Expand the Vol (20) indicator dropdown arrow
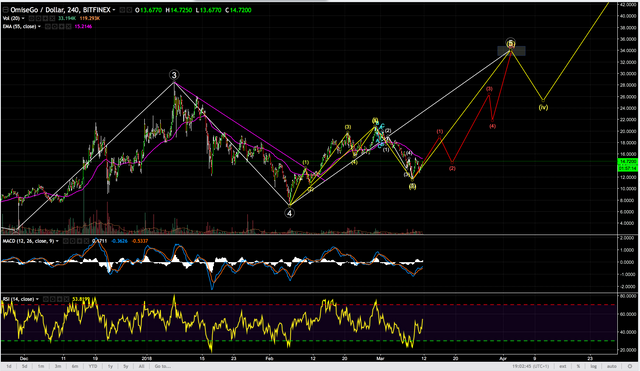This screenshot has height=371, width=640. 23,18
